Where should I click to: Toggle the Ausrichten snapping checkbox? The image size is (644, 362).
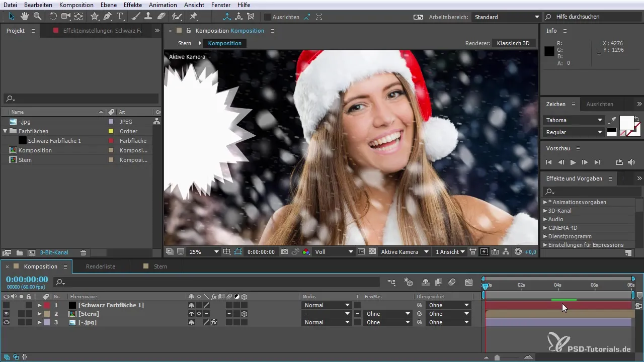267,17
